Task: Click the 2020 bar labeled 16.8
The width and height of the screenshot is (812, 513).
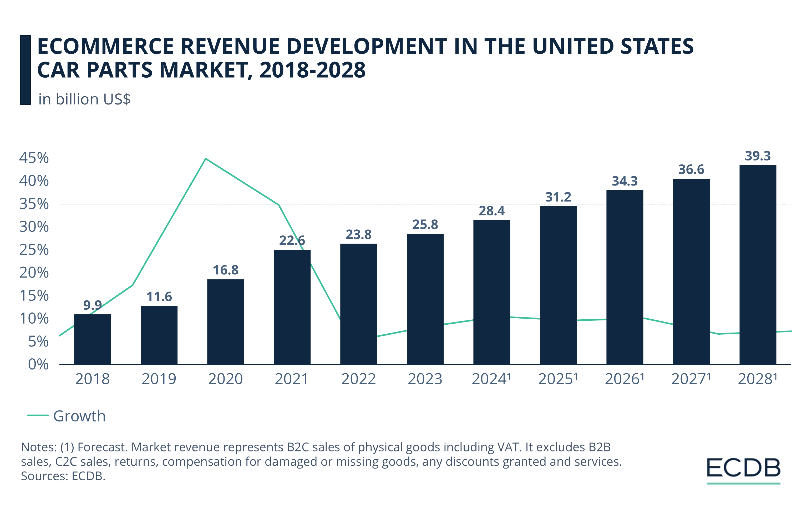Action: [x=226, y=322]
